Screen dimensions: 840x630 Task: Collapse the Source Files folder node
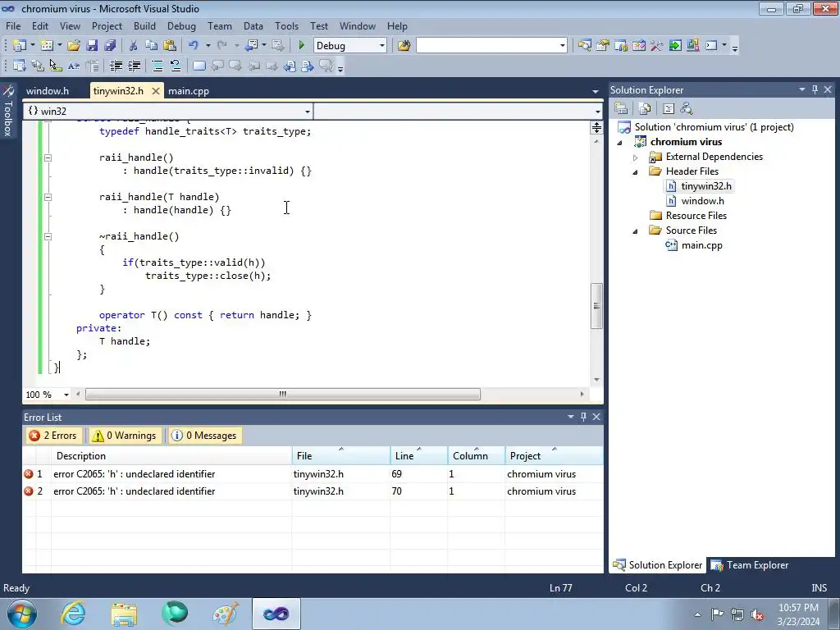tap(636, 231)
